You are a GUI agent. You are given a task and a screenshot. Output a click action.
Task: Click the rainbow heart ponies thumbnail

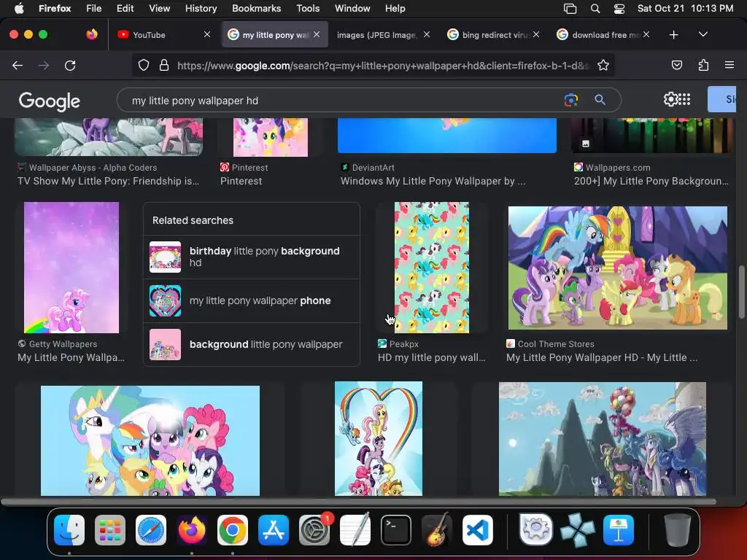tap(379, 438)
